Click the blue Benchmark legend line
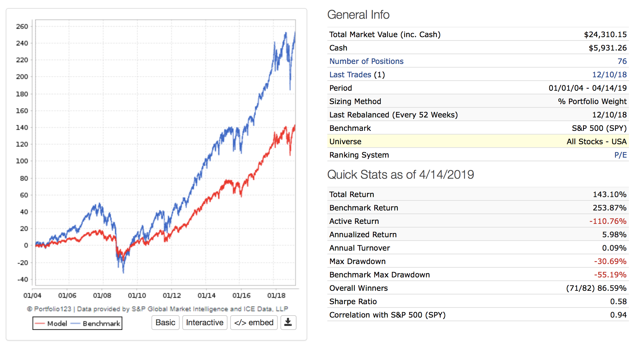644x348 pixels. click(x=75, y=324)
